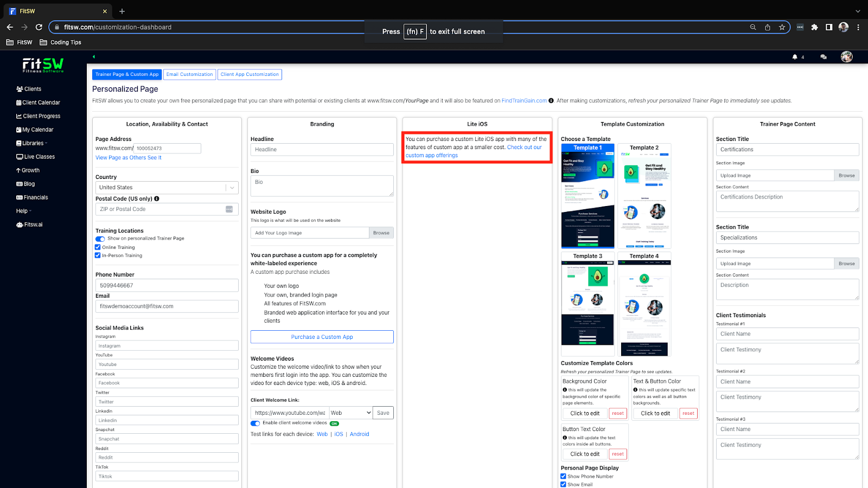Image resolution: width=868 pixels, height=488 pixels.
Task: Switch to Client App Customization tab
Action: 250,74
